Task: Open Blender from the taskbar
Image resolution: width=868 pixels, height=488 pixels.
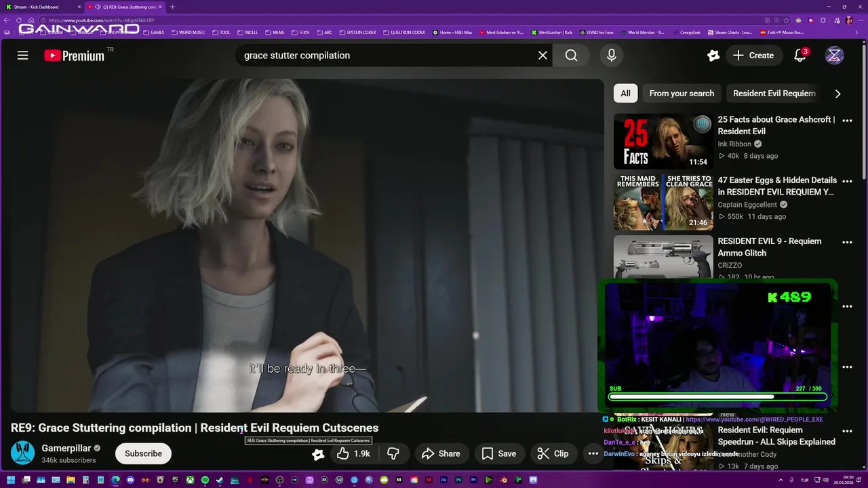Action: (x=504, y=480)
